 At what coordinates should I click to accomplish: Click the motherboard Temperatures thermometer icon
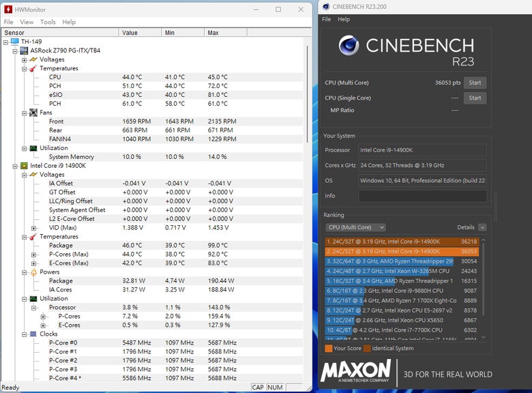click(x=33, y=68)
